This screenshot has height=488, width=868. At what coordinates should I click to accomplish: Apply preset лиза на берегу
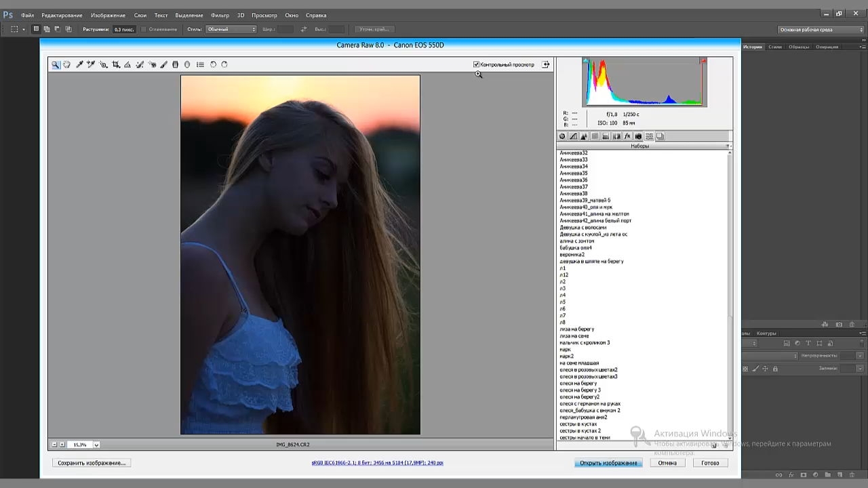coord(577,329)
